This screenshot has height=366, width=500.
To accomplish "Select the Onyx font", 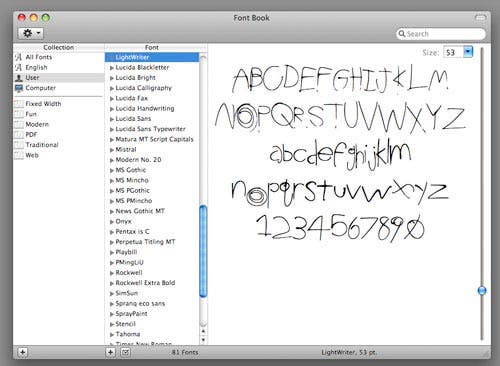I will click(123, 221).
